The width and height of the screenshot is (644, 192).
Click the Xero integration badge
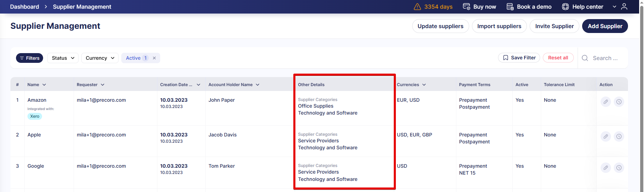(x=35, y=116)
